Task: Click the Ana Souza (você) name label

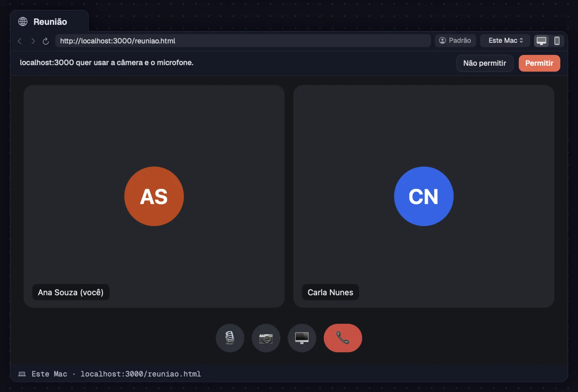Action: pos(71,292)
